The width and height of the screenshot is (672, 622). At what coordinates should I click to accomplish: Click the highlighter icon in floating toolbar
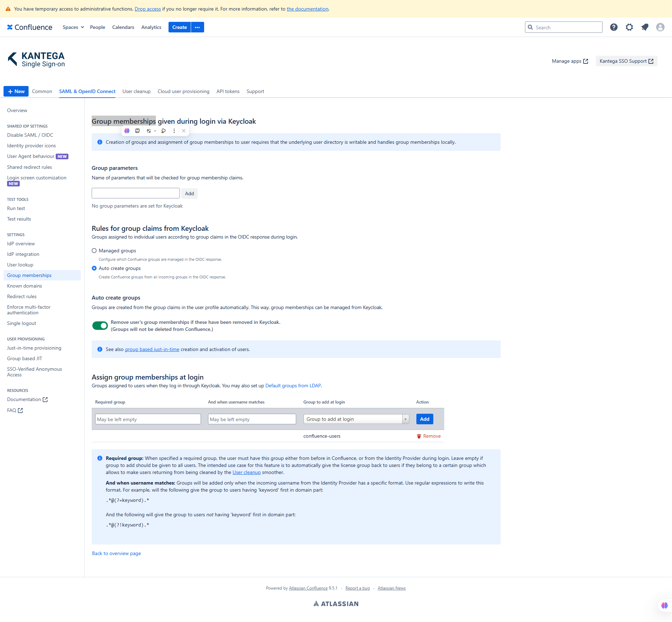164,131
